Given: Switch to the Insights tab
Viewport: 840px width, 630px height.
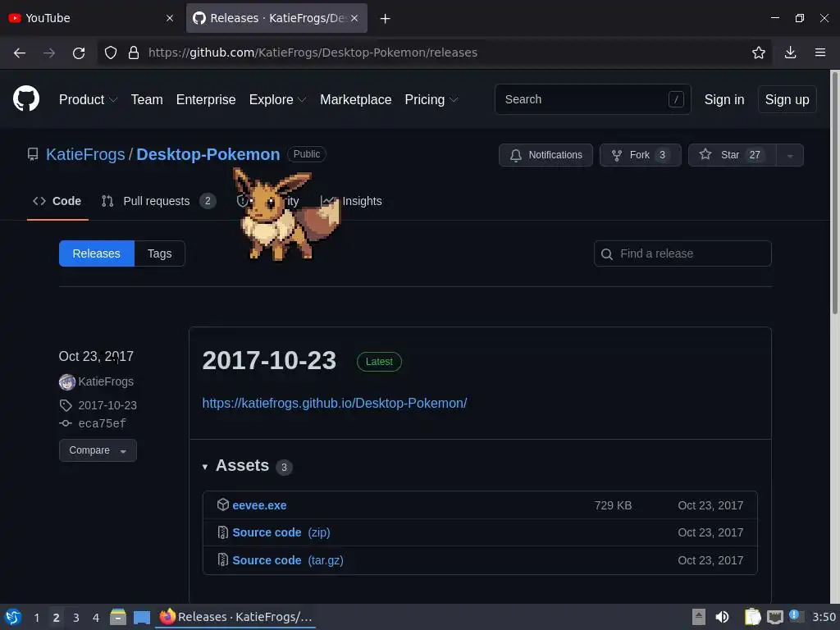Looking at the screenshot, I should (351, 202).
